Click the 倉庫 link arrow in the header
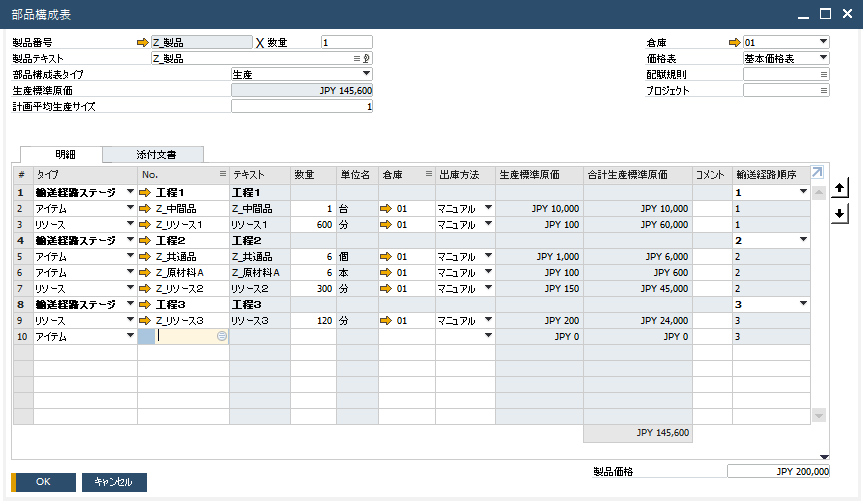This screenshot has height=503, width=863. click(x=734, y=43)
